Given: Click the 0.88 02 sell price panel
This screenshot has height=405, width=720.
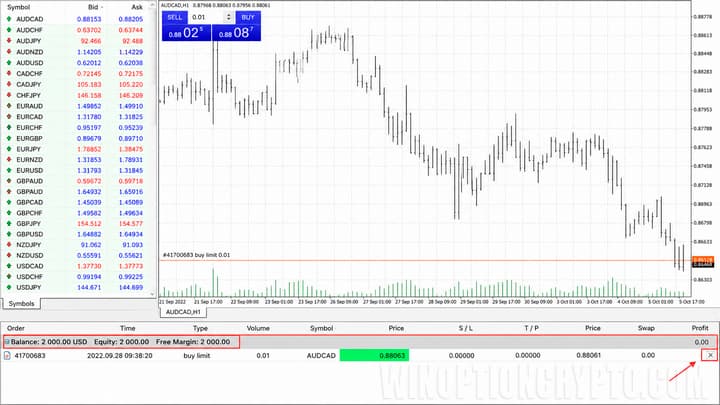Looking at the screenshot, I should (x=186, y=33).
